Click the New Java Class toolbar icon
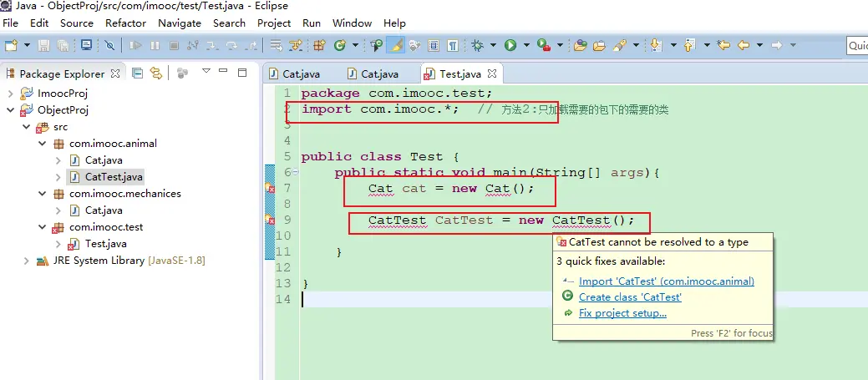Screen dimensions: 868x380 [340, 45]
